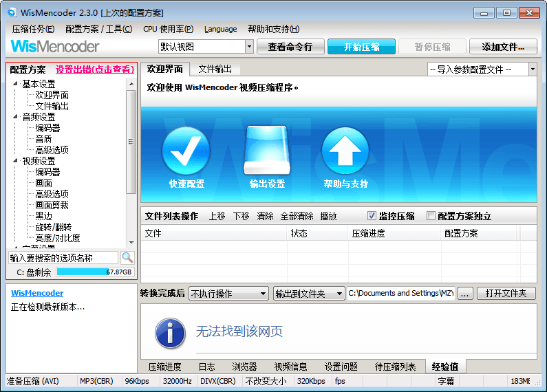Switch to the 视频信息 tab

[x=290, y=367]
